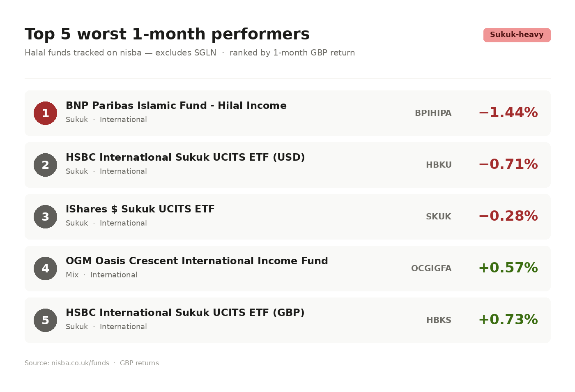This screenshot has width=575, height=392.
Task: Click the rank 4 circle badge
Action: pyautogui.click(x=45, y=269)
